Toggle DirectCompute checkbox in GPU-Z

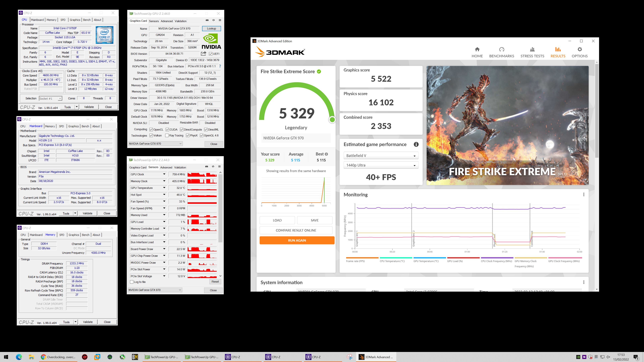tap(182, 130)
